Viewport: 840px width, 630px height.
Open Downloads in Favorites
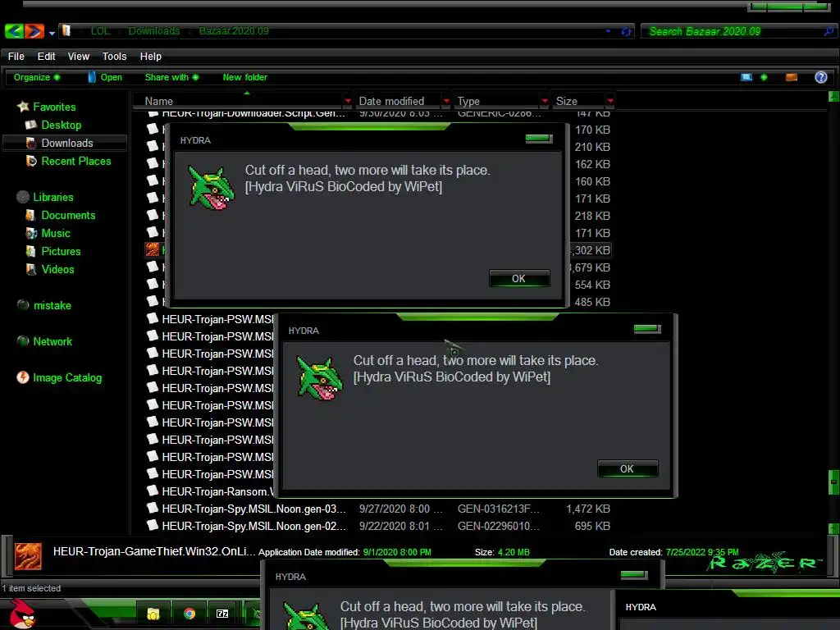(x=67, y=143)
